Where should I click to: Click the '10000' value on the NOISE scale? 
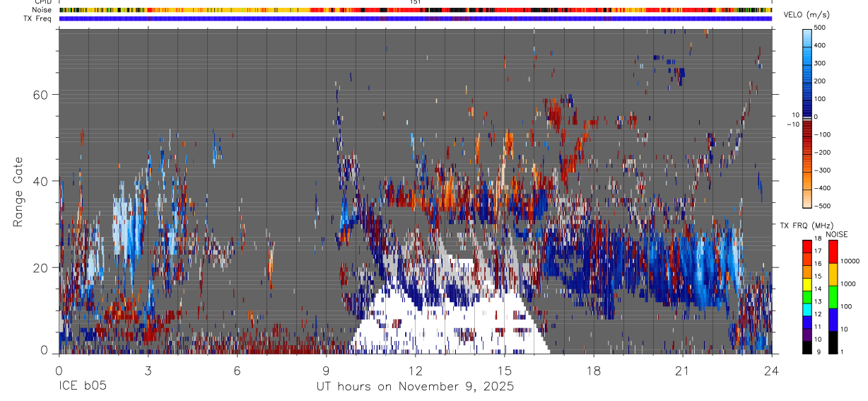tap(850, 262)
